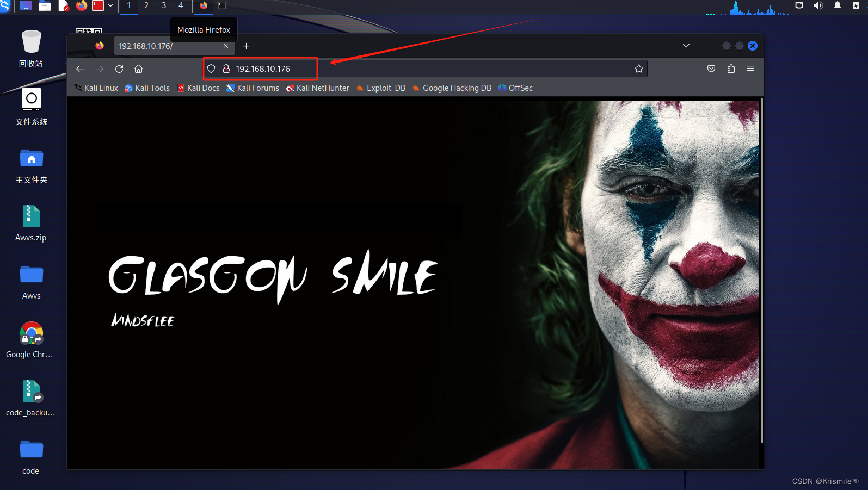
Task: Open the file manager launcher in panel
Action: 45,6
